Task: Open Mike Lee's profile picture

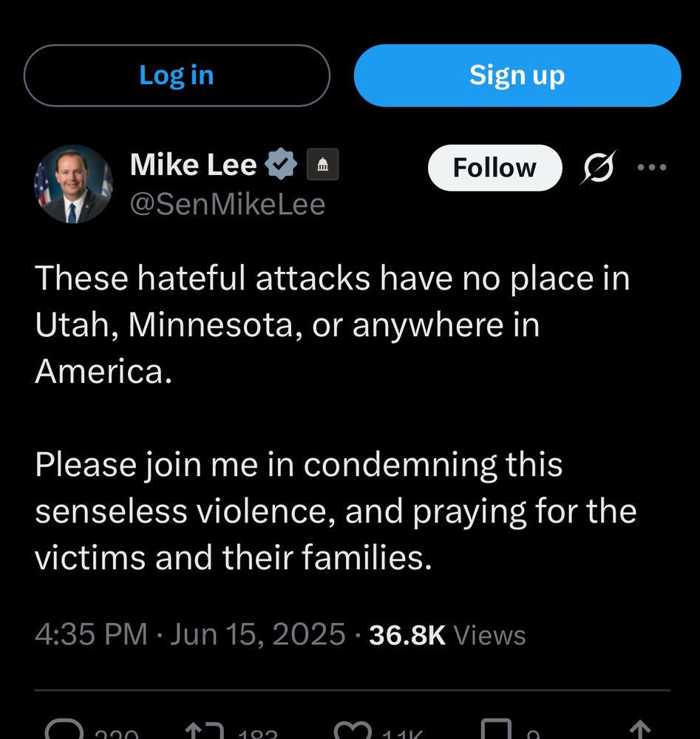Action: click(x=72, y=184)
